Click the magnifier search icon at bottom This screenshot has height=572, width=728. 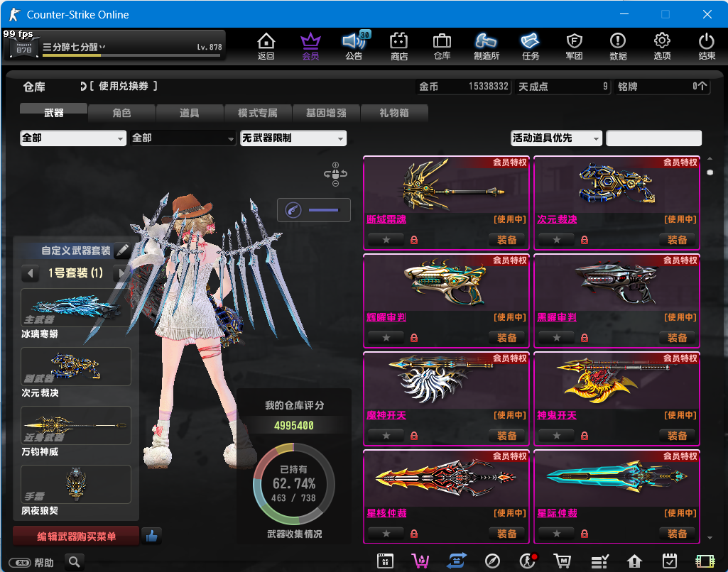tap(75, 562)
